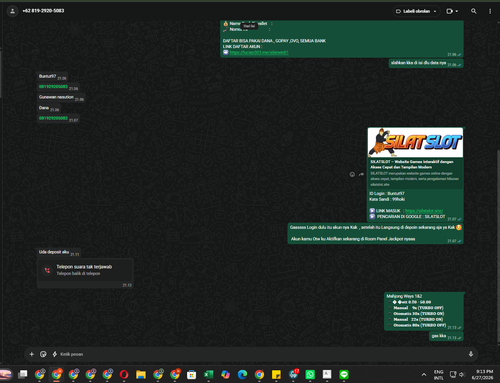
Task: Expand the Labeli obrolan dropdown
Action: click(416, 11)
